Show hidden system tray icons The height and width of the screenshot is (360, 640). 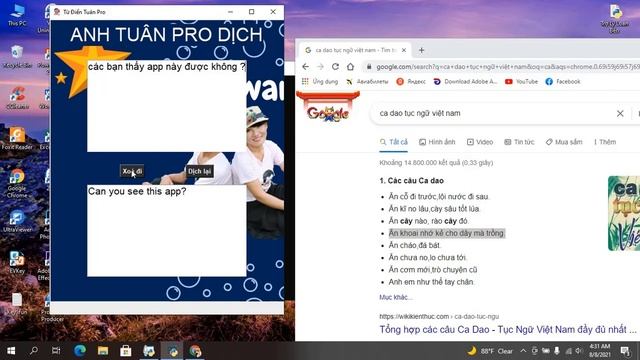pyautogui.click(x=523, y=351)
